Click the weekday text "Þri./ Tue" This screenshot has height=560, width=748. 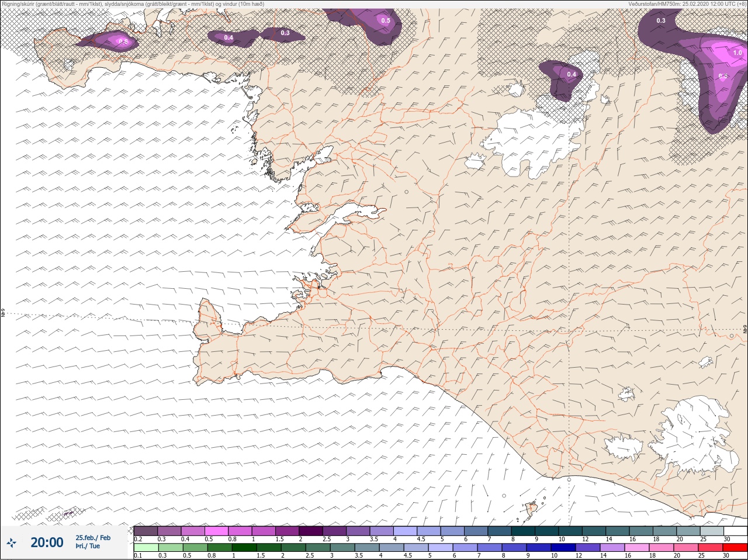[x=88, y=546]
